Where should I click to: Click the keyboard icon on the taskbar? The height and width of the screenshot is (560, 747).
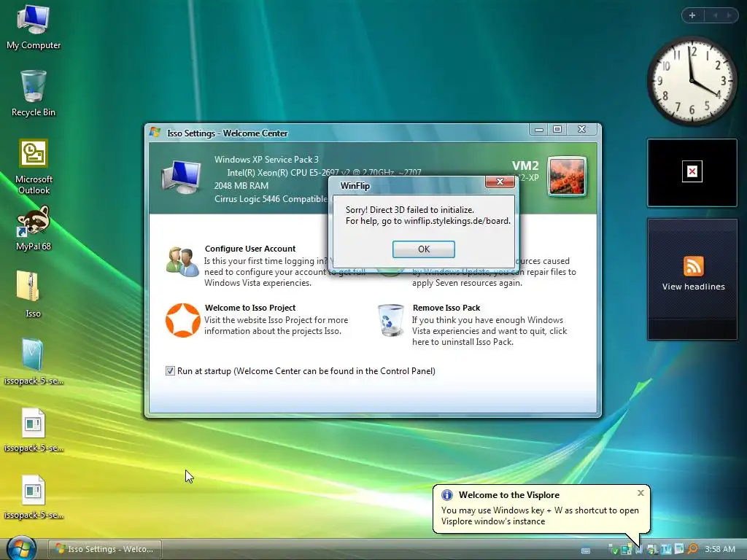click(x=586, y=551)
